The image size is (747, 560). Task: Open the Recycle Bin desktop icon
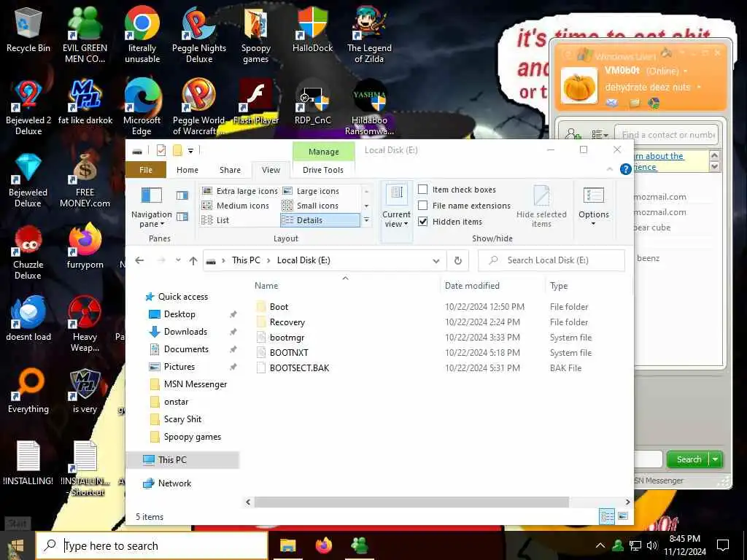(x=28, y=30)
